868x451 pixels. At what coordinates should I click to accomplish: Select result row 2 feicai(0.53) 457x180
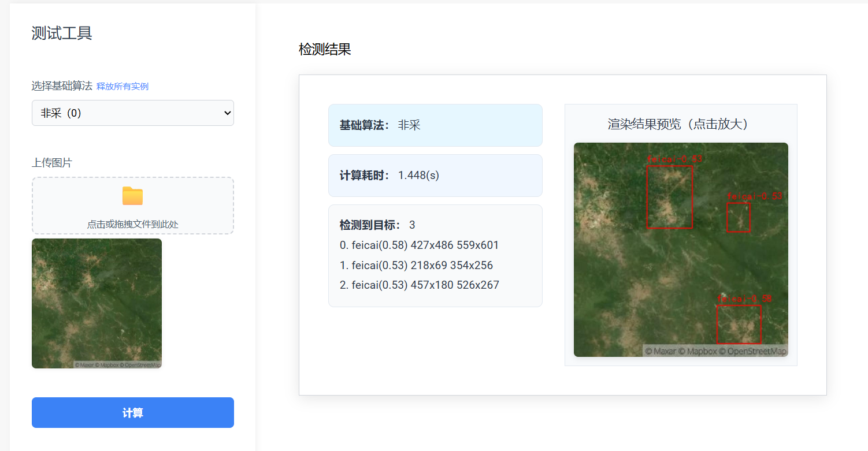[x=419, y=285]
